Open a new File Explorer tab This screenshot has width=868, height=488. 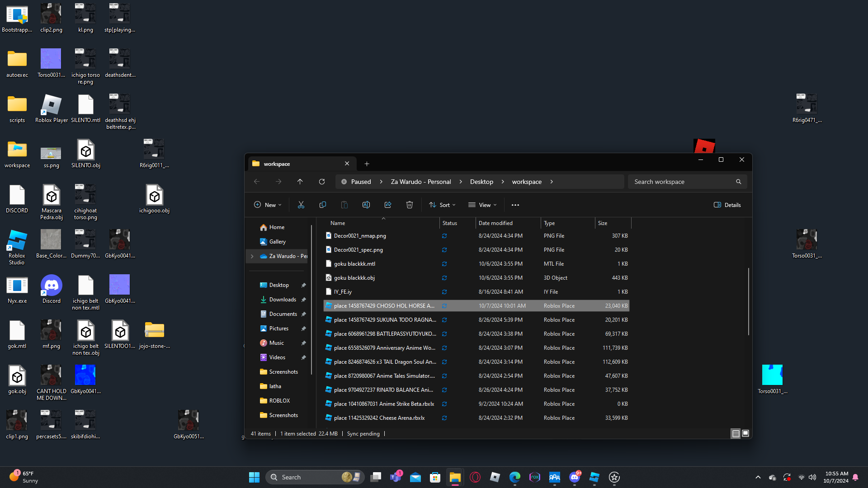(x=367, y=164)
